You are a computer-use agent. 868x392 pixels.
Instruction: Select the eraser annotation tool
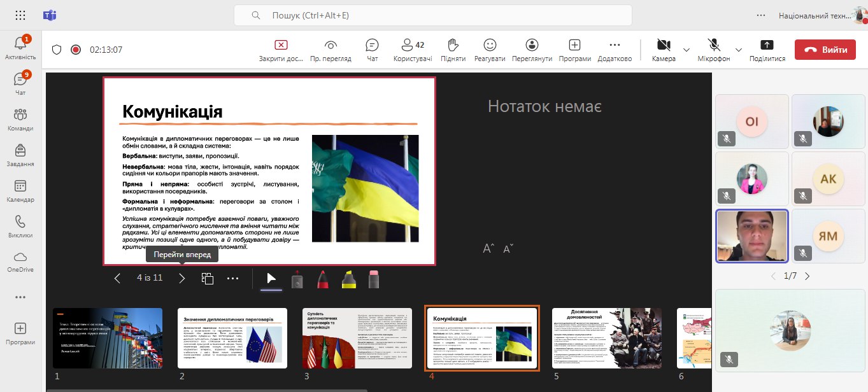(374, 279)
